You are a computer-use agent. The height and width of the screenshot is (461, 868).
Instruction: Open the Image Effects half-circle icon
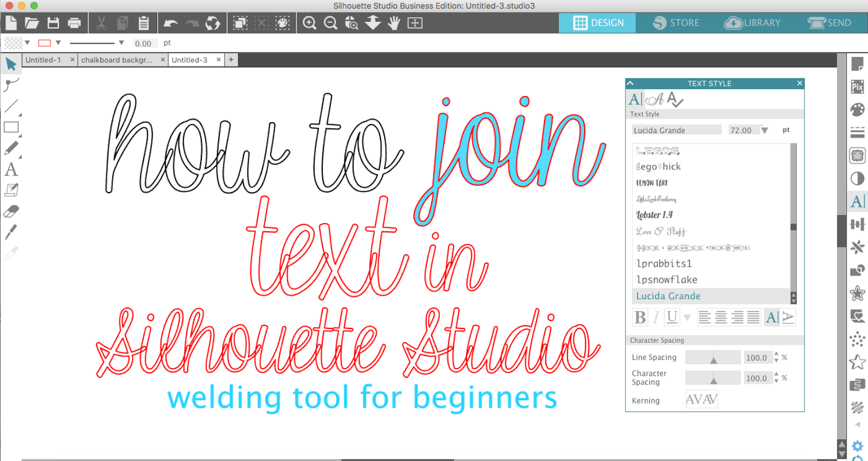(857, 179)
